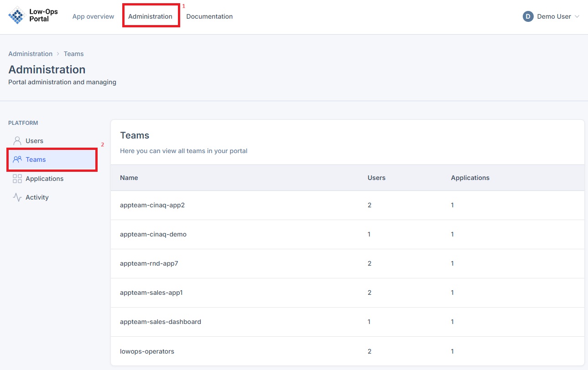588x370 pixels.
Task: Click the Teams people icon in sidebar
Action: click(17, 159)
